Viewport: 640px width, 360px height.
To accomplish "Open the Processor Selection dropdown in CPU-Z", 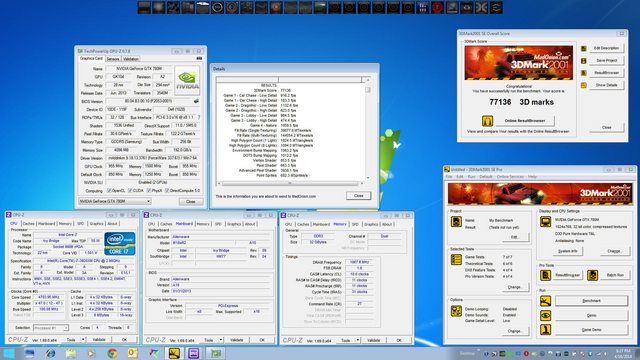I will 51,328.
